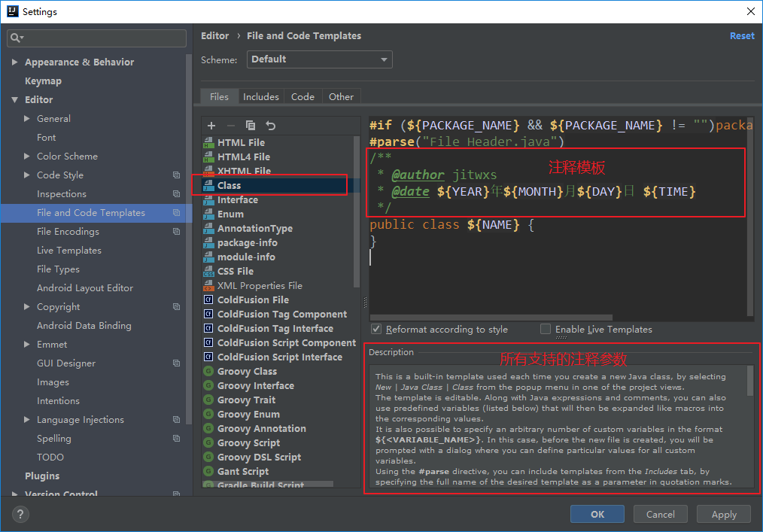The width and height of the screenshot is (763, 532).
Task: Click the settings search field
Action: (96, 38)
